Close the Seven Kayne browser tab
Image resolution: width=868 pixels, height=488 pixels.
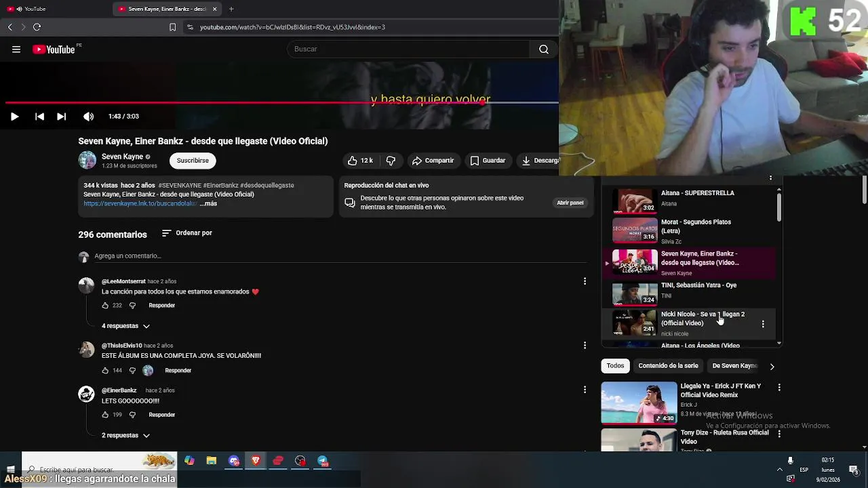tap(215, 9)
